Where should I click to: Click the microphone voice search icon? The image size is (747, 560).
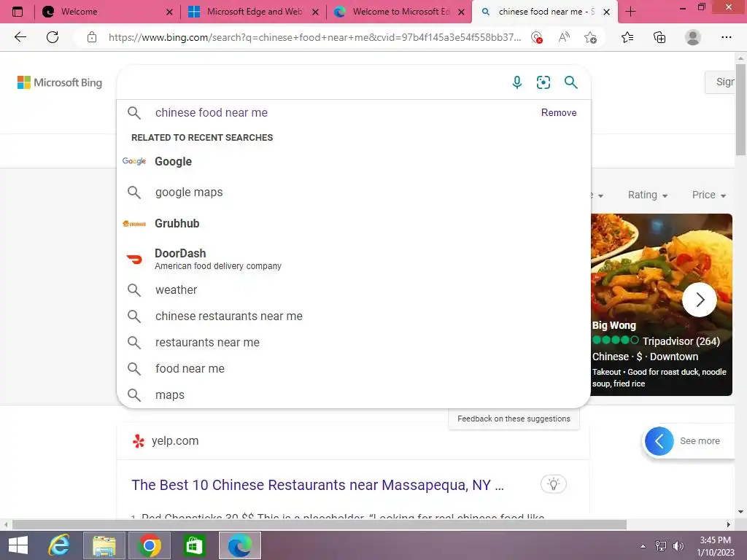(517, 82)
